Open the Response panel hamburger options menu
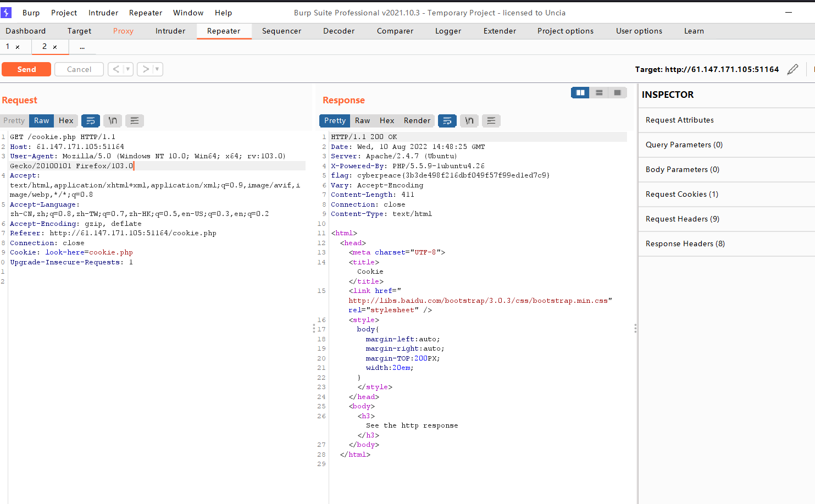Image resolution: width=815 pixels, height=504 pixels. (x=491, y=121)
